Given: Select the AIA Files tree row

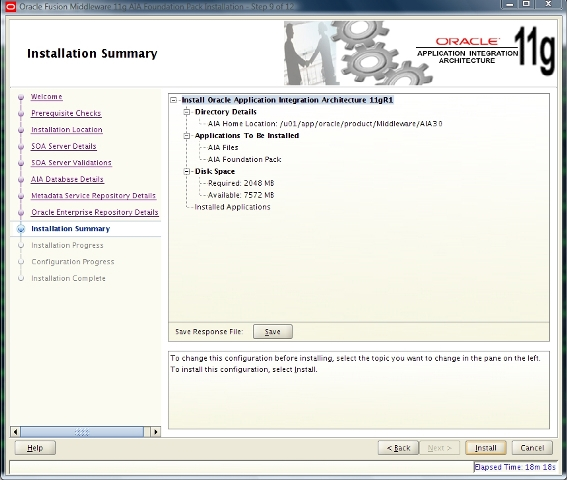Looking at the screenshot, I should click(223, 148).
